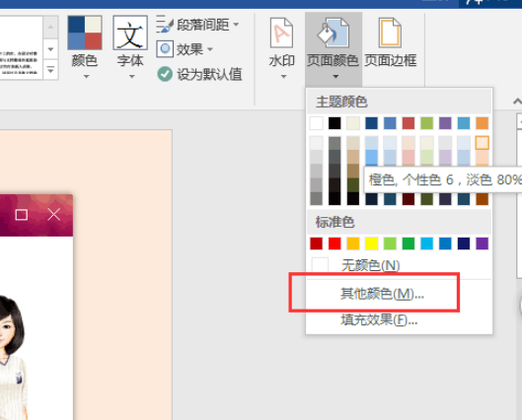This screenshot has height=420, width=522.
Task: Pick standard purple color swatch
Action: [483, 244]
